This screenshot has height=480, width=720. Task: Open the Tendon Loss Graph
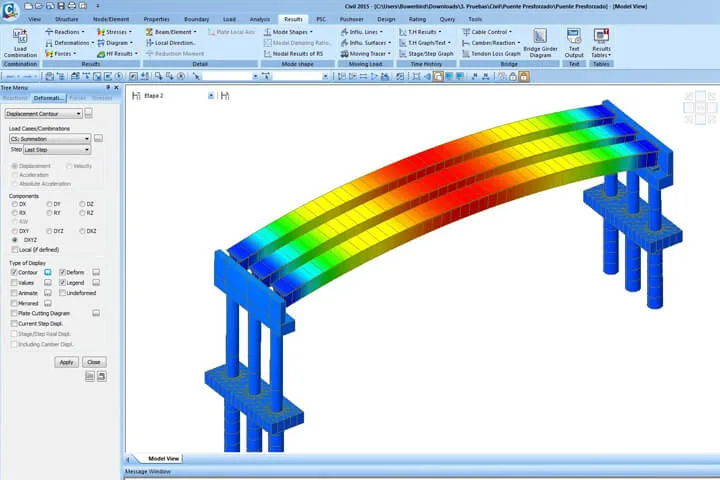pos(491,54)
